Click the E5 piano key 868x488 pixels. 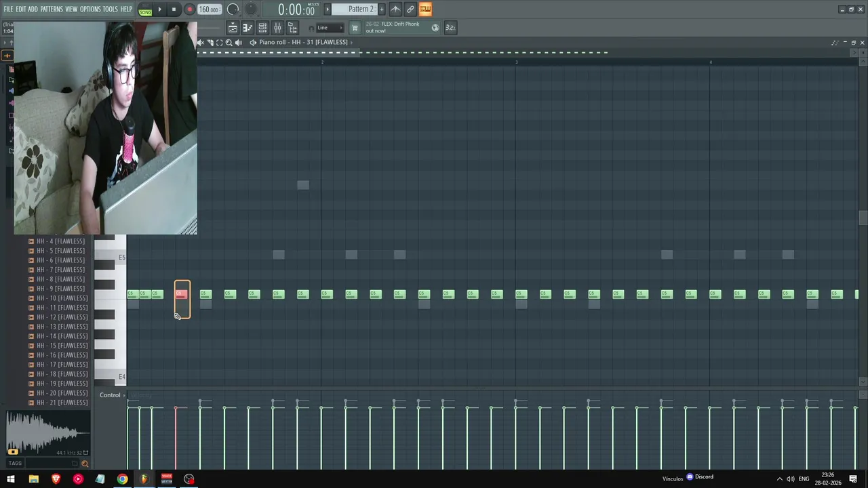pyautogui.click(x=110, y=258)
